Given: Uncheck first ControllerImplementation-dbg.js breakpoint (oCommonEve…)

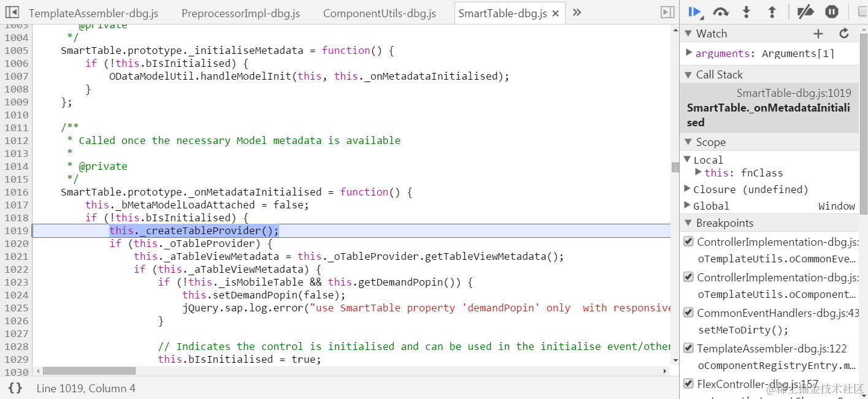Looking at the screenshot, I should coord(689,241).
